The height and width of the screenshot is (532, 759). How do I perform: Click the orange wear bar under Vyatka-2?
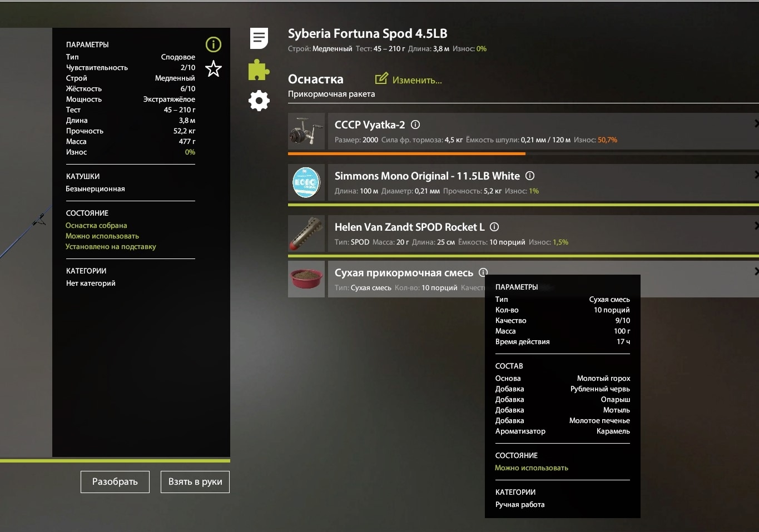coord(406,153)
